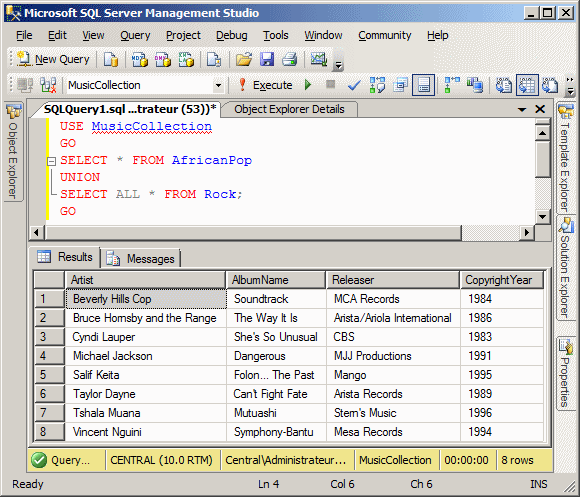Click the green Debug play icon
This screenshot has height=497, width=580.
308,85
